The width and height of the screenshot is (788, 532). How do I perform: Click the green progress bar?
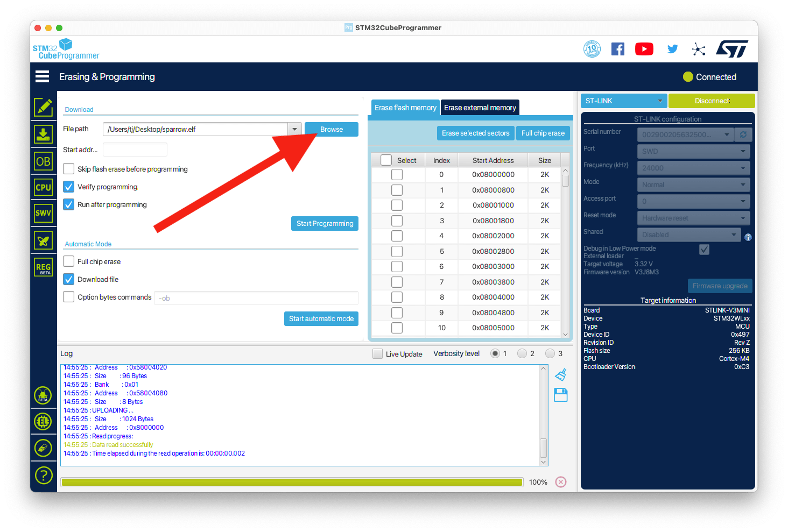292,482
